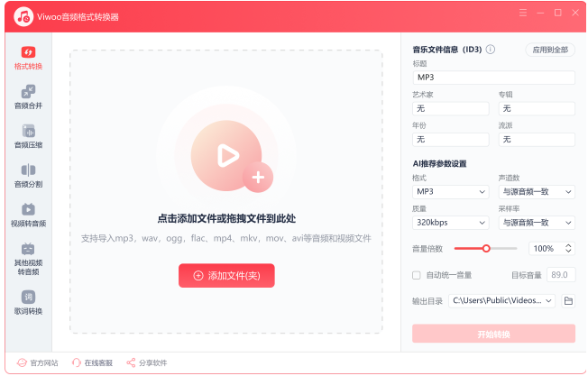Click the 点击添加文件或拖拽文件到此处 text
The image size is (588, 376).
pyautogui.click(x=226, y=218)
